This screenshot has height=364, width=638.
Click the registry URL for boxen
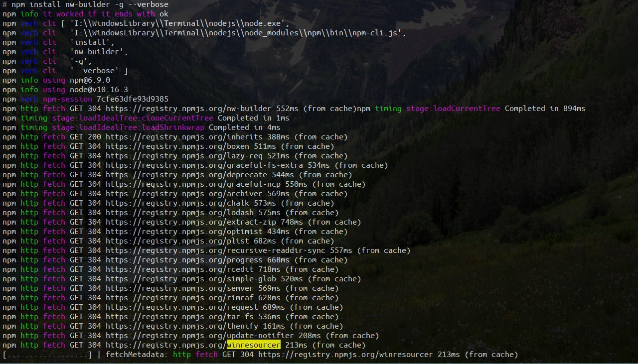click(177, 146)
